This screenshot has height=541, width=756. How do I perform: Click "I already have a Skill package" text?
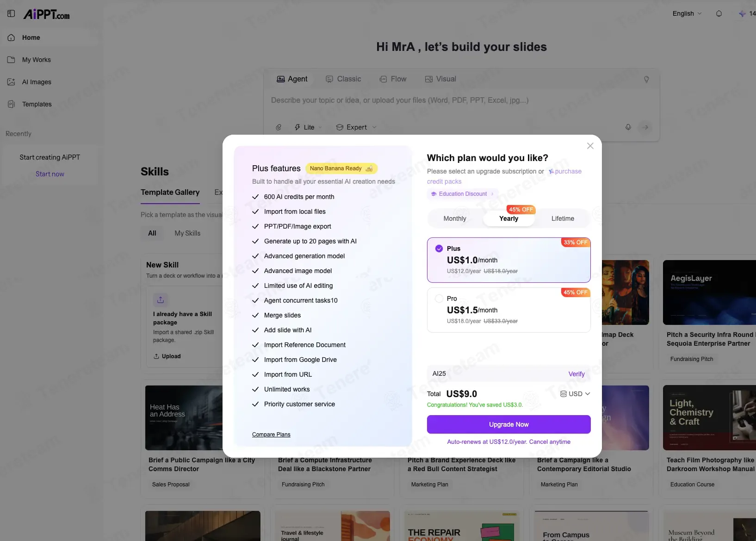click(183, 318)
